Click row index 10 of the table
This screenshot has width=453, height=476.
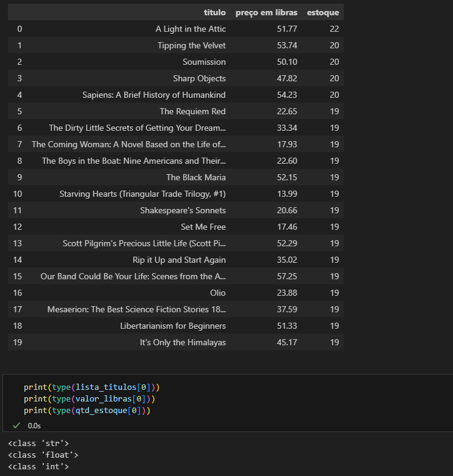pyautogui.click(x=18, y=194)
